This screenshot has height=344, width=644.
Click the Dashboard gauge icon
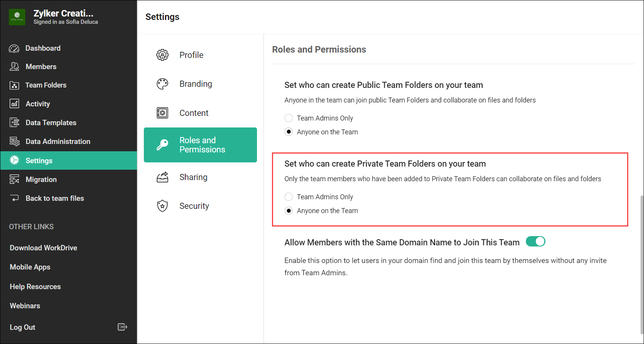[x=14, y=48]
